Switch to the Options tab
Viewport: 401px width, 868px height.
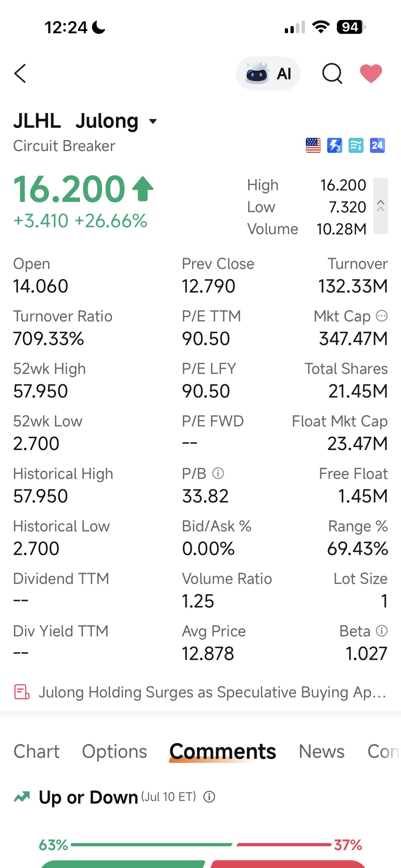[114, 751]
